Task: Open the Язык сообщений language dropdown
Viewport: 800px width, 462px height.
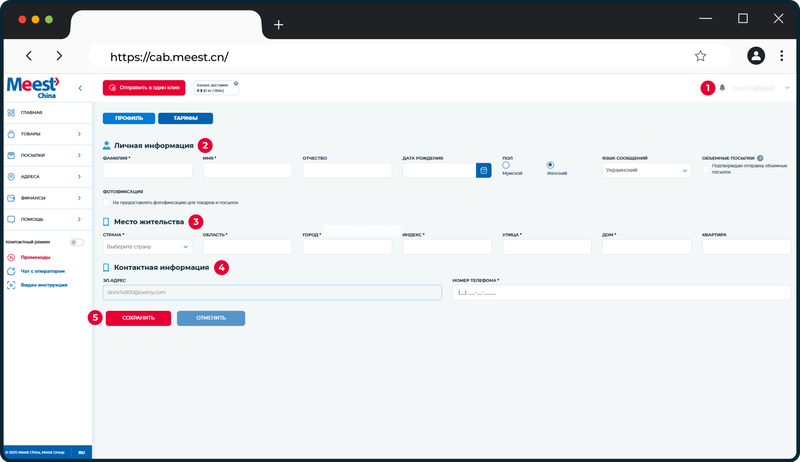Action: pyautogui.click(x=646, y=170)
